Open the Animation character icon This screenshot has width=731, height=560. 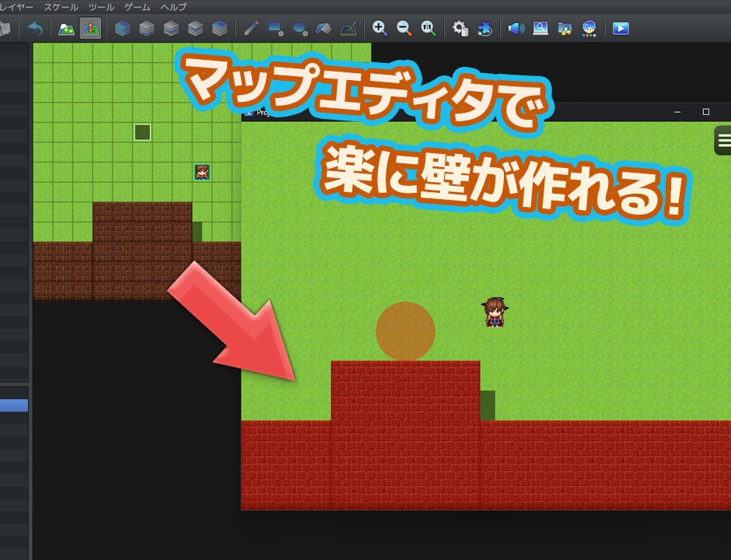[x=589, y=29]
